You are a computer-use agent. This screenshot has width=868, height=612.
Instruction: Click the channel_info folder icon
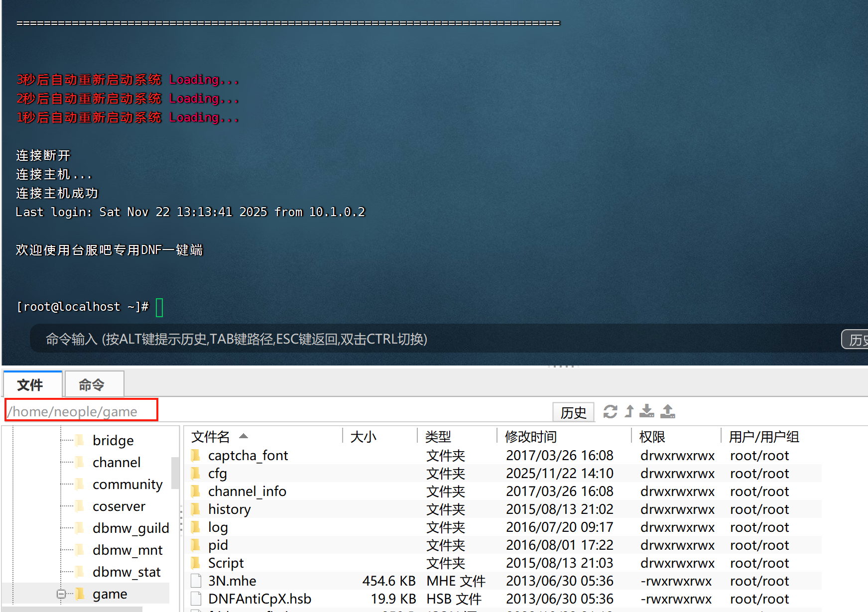[196, 490]
